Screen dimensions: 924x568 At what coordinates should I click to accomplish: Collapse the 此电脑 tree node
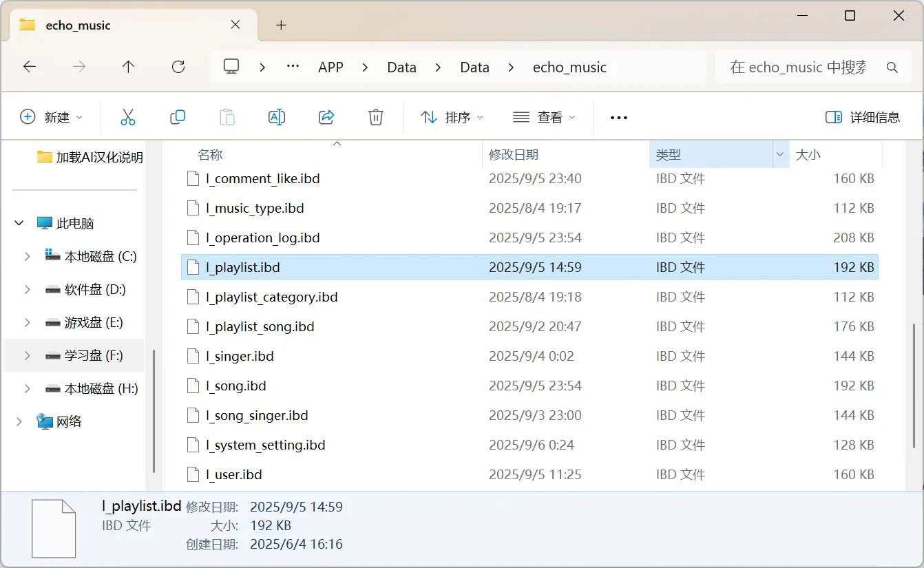(18, 223)
